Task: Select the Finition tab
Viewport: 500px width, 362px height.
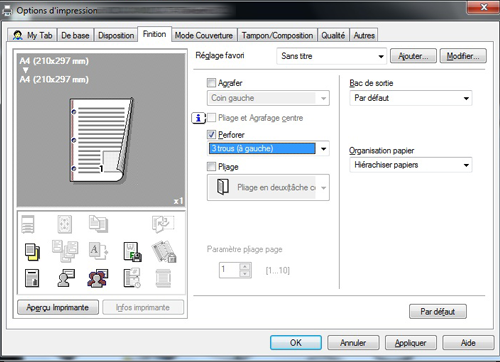Action: pyautogui.click(x=154, y=34)
